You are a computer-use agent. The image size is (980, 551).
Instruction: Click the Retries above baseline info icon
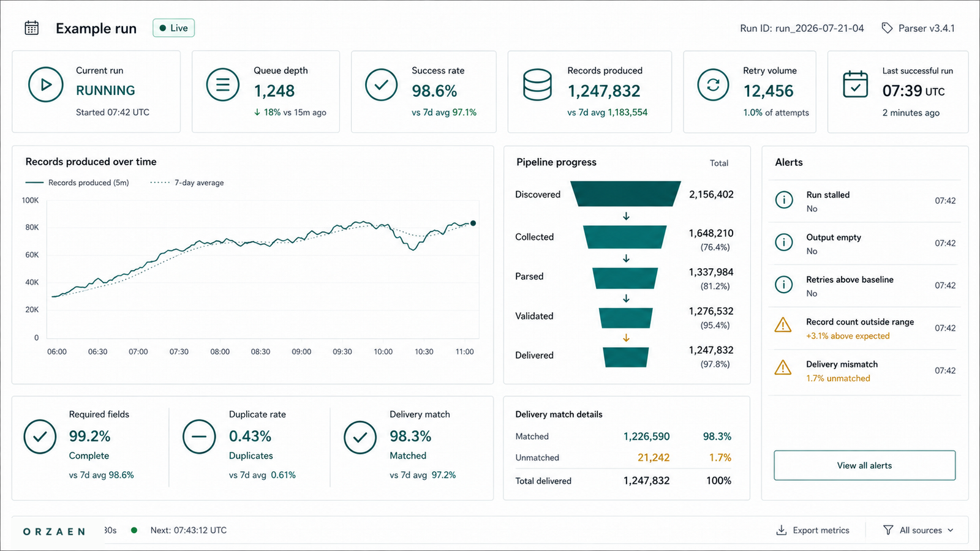(x=784, y=285)
